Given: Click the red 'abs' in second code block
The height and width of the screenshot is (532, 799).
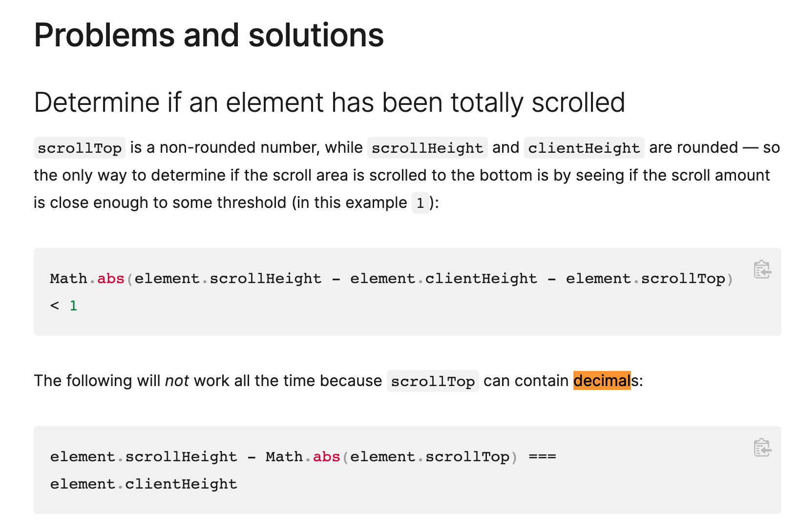Looking at the screenshot, I should coord(326,457).
